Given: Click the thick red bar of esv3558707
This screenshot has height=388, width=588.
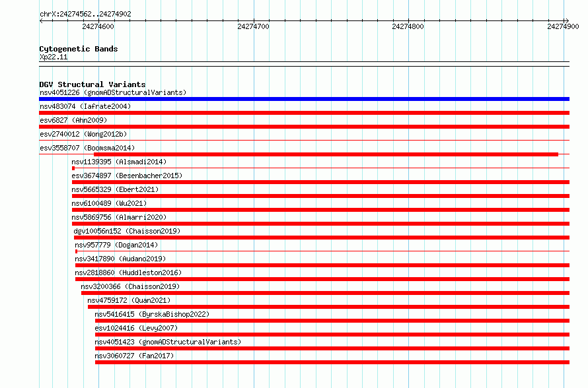Looking at the screenshot, I should 326,154.
